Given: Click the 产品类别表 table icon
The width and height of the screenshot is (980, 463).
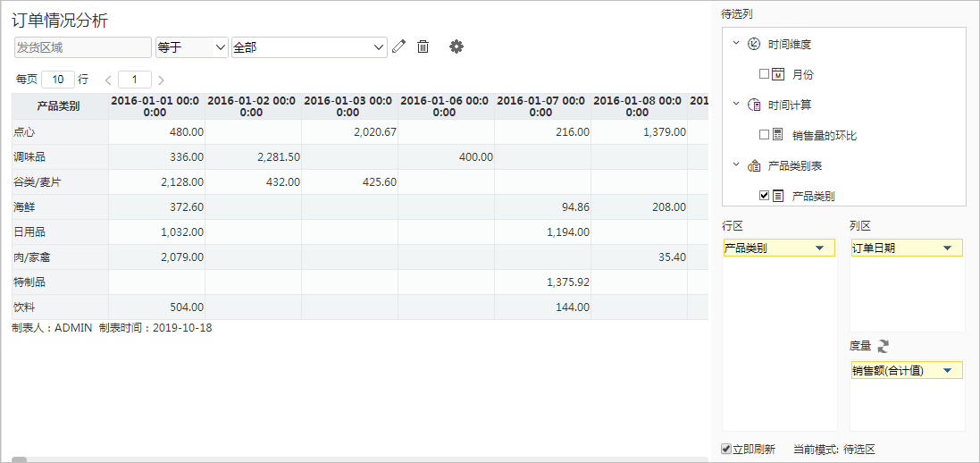Looking at the screenshot, I should tap(754, 166).
